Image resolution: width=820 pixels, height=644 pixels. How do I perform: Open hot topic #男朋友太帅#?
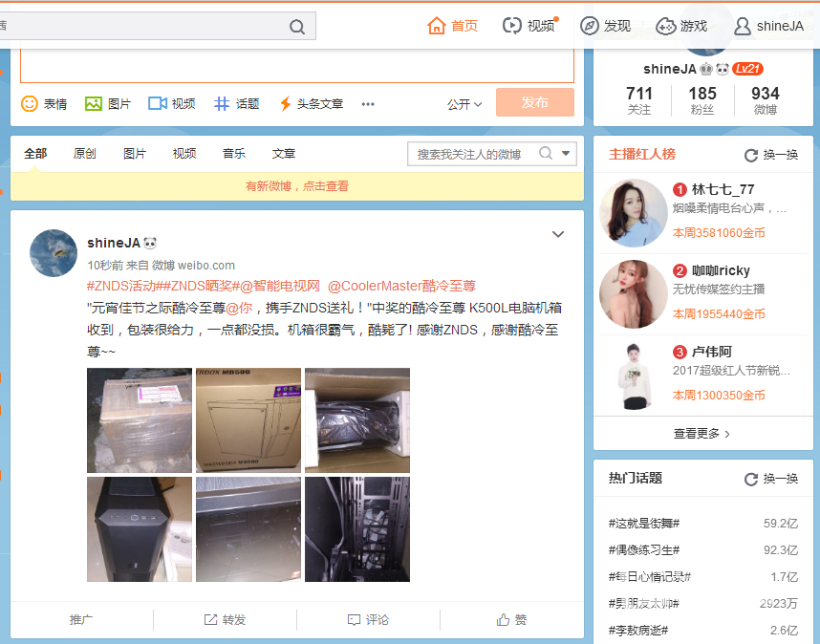coord(644,604)
